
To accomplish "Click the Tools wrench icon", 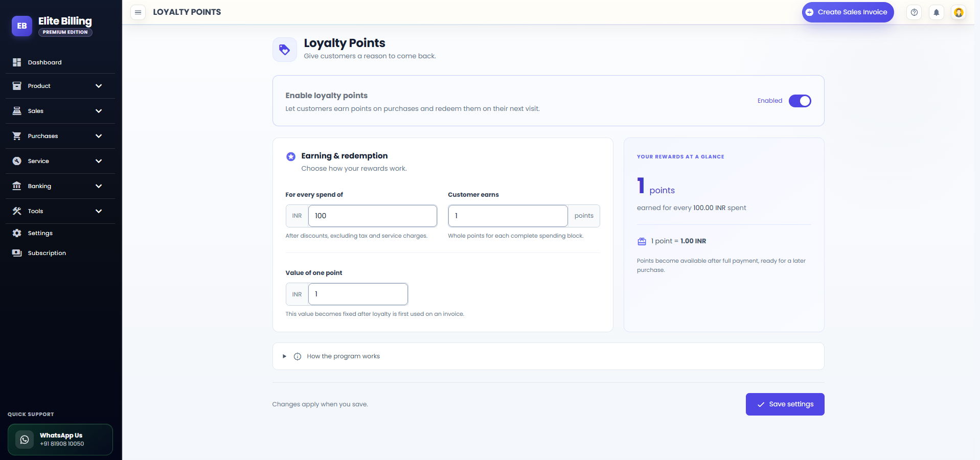I will (17, 211).
